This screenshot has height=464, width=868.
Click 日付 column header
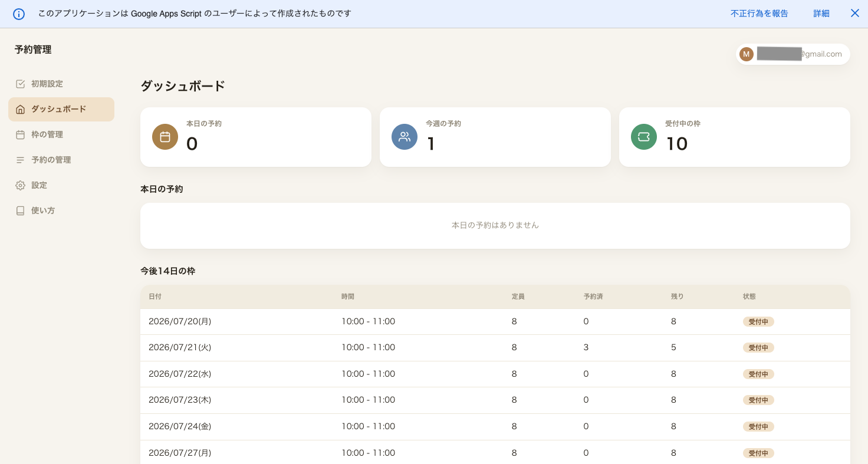(155, 297)
